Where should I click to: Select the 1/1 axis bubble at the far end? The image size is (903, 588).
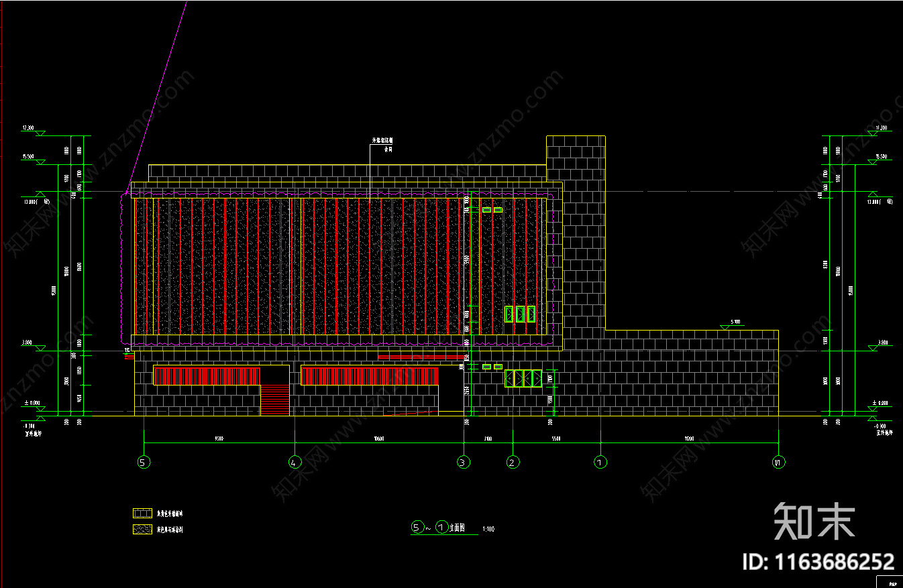[778, 462]
